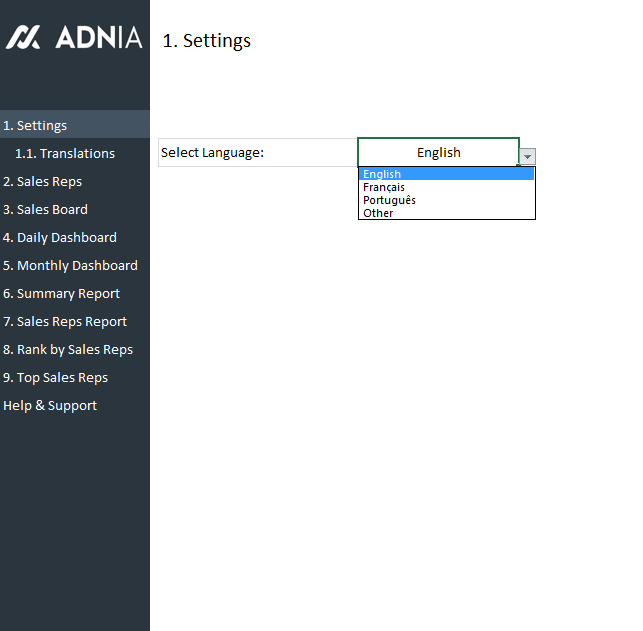Image resolution: width=643 pixels, height=631 pixels.
Task: Click the 1. Settings page heading
Action: tap(206, 41)
